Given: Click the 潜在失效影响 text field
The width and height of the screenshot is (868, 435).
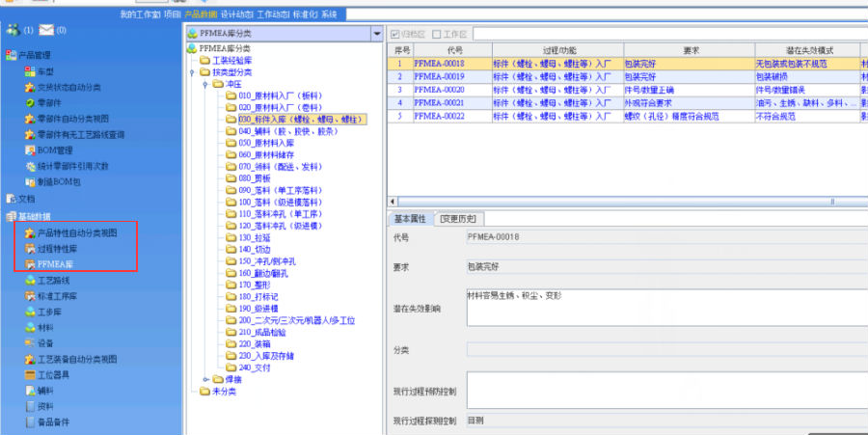Looking at the screenshot, I should click(660, 309).
